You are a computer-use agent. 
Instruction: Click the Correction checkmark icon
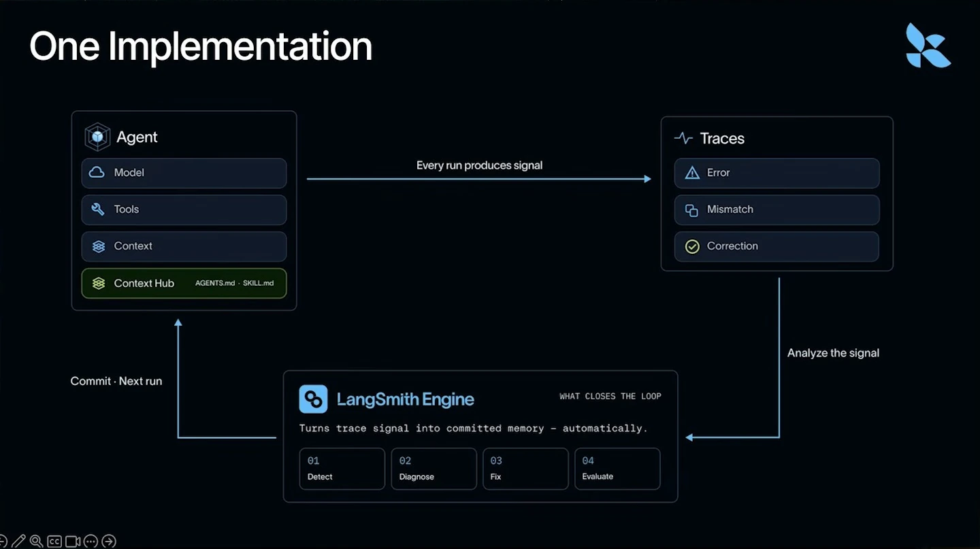point(692,246)
